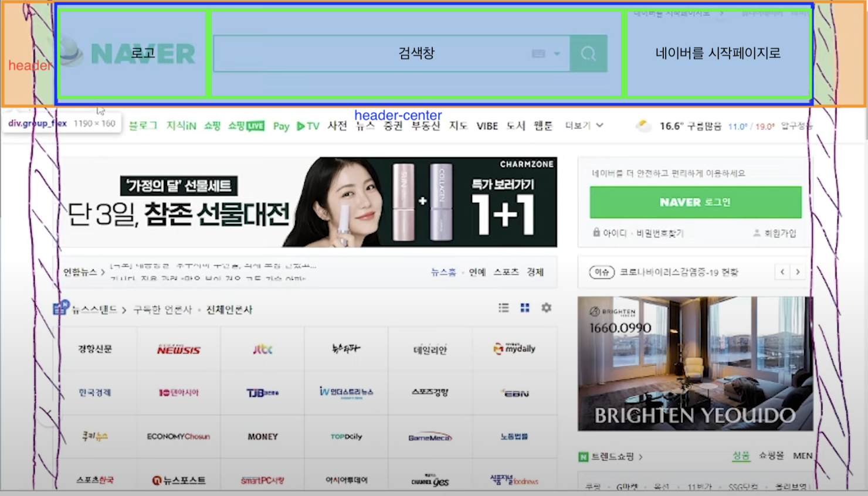Open 연합뉴스 headline chevron link

(x=84, y=272)
